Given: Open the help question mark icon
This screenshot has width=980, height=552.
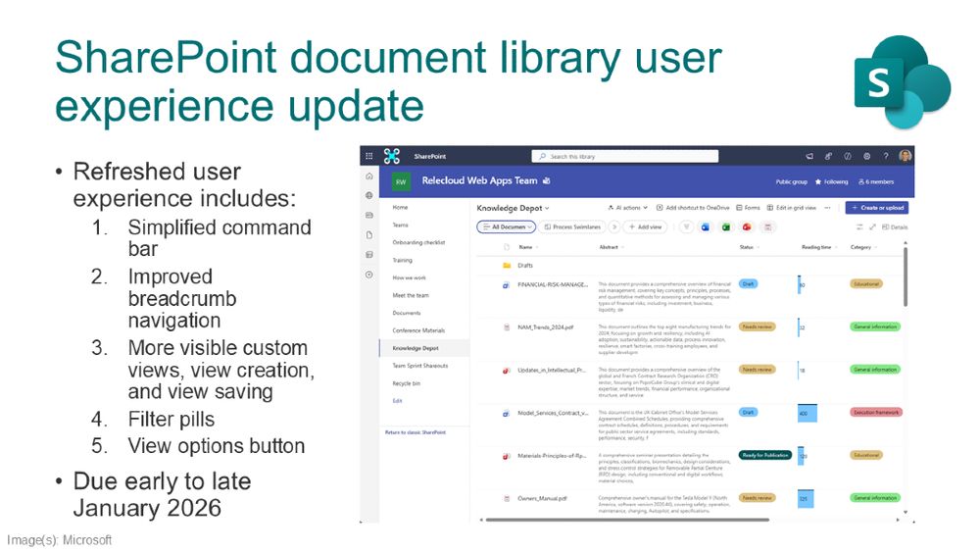Looking at the screenshot, I should tap(886, 156).
